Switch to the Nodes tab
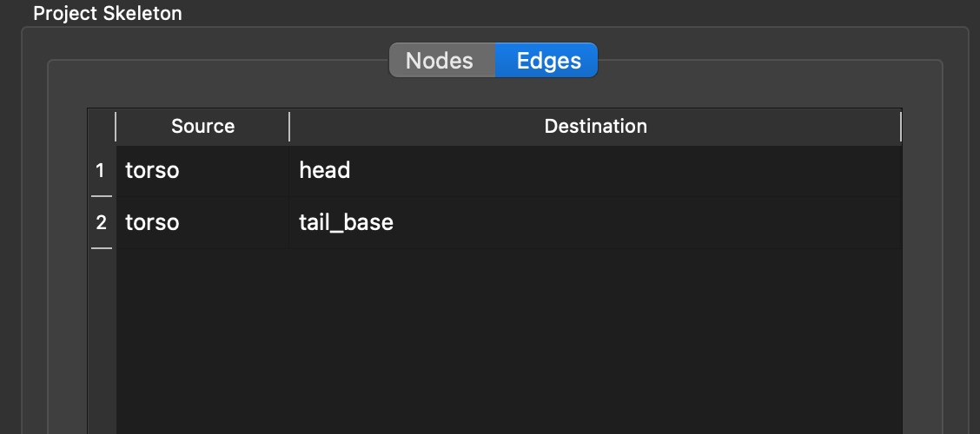The image size is (980, 434). (440, 61)
